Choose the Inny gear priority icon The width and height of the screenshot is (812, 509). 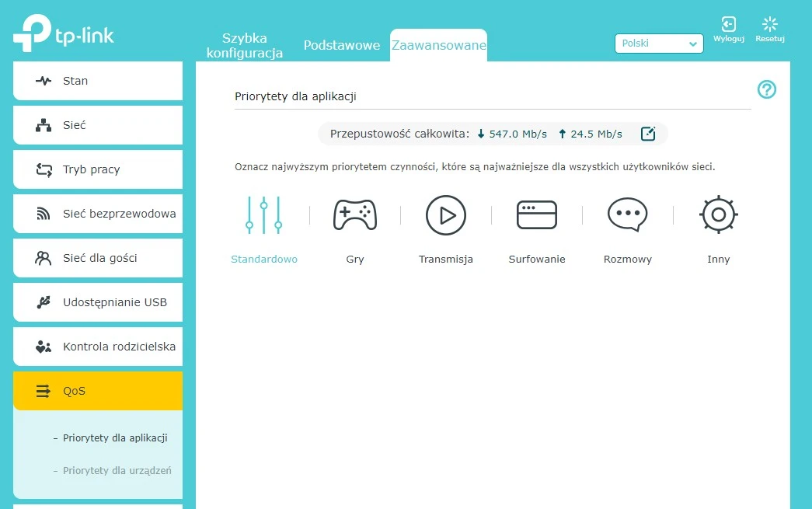pyautogui.click(x=719, y=215)
